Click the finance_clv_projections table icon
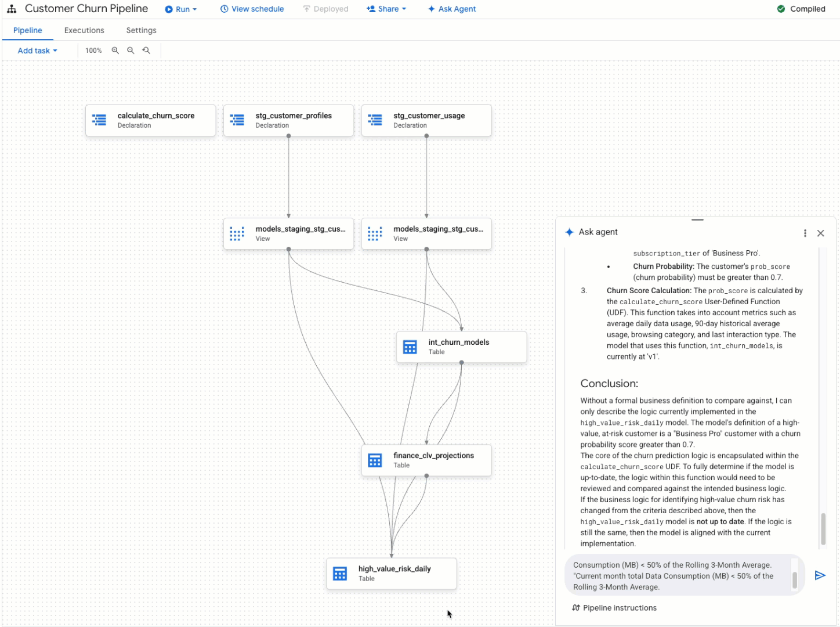This screenshot has height=627, width=840. pyautogui.click(x=375, y=460)
